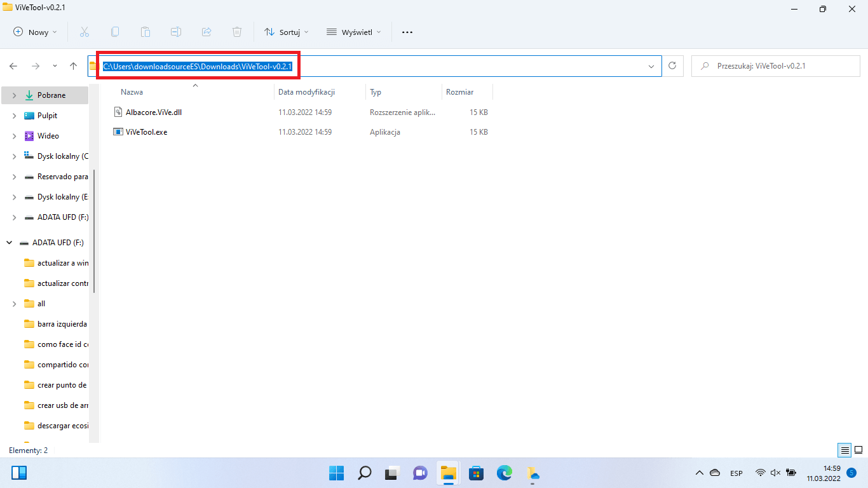Expand the Pulpit tree node
The image size is (868, 488).
(14, 116)
